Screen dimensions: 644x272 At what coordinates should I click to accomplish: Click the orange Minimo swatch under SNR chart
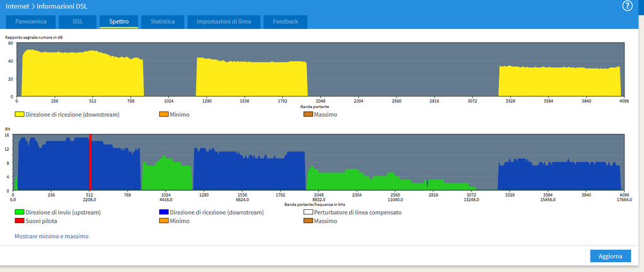164,115
